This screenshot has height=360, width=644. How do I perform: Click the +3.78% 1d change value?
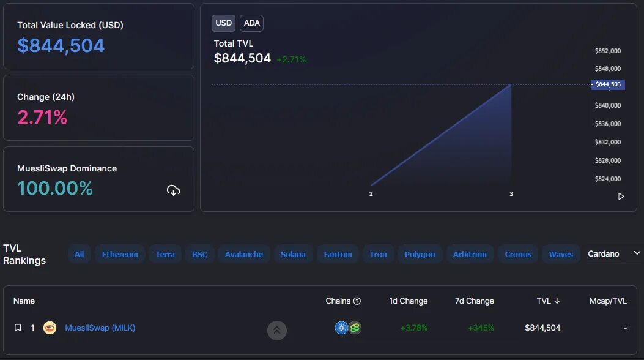point(414,328)
